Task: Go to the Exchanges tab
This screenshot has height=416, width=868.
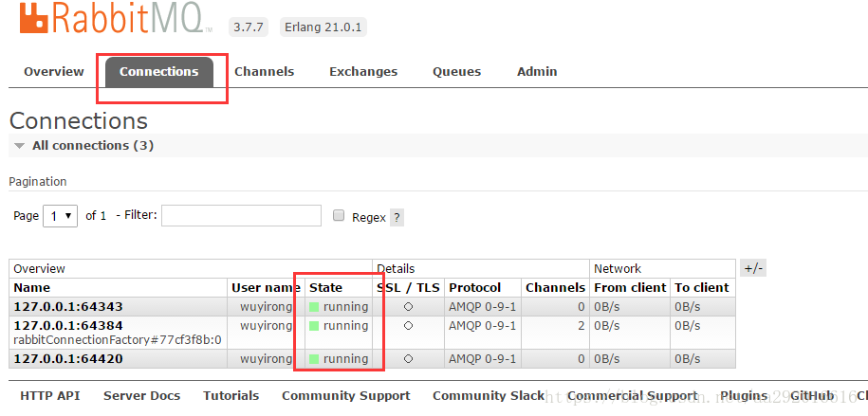Action: tap(363, 72)
